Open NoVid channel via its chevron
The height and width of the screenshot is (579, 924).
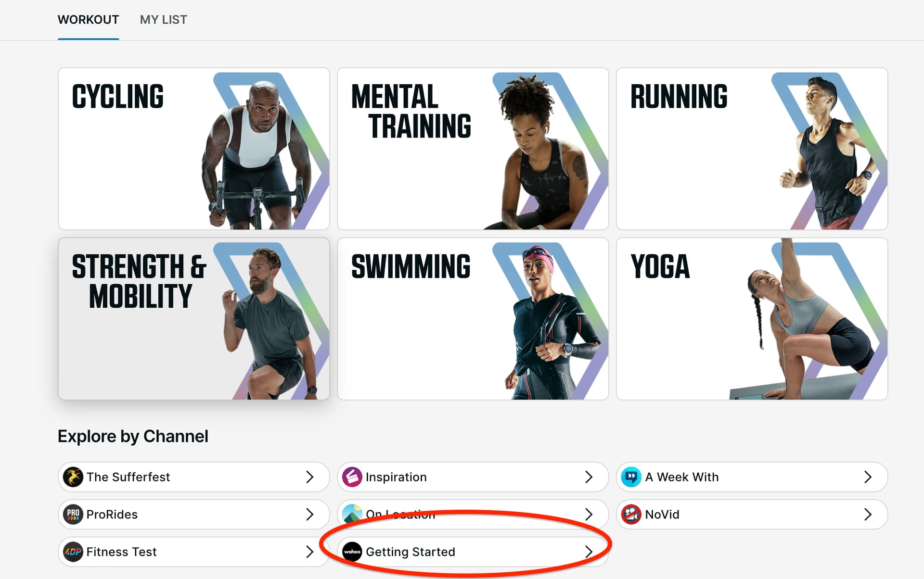click(868, 514)
